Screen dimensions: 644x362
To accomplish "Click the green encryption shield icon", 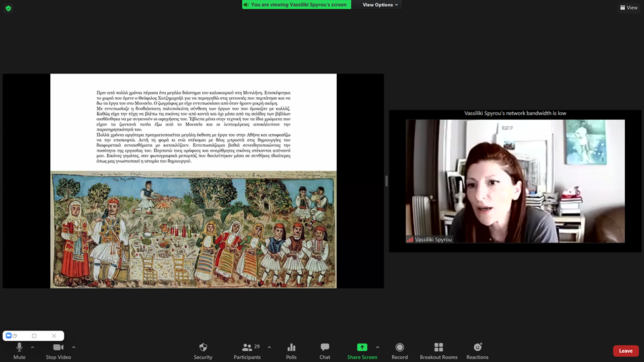I will [8, 8].
